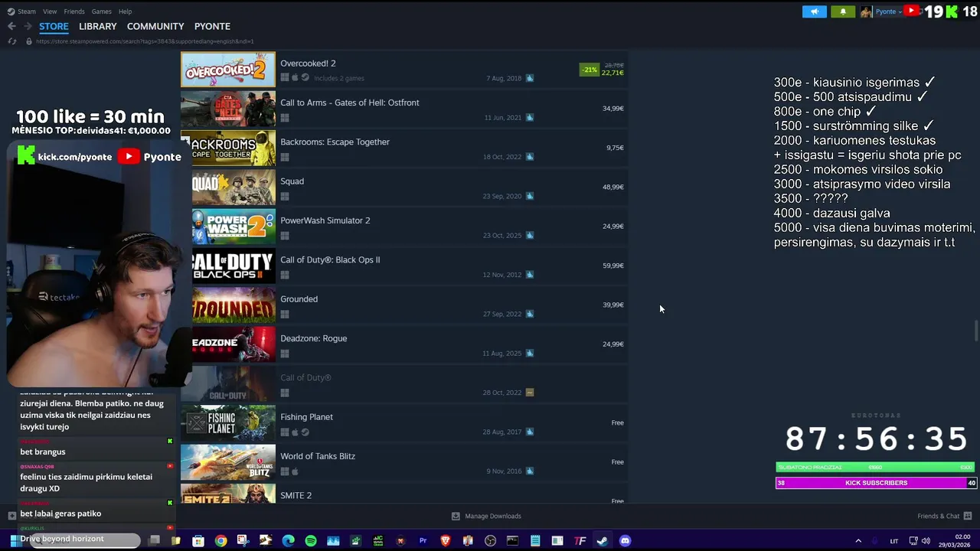980x551 pixels.
Task: Open OBS Studio from the taskbar
Action: pos(490,541)
